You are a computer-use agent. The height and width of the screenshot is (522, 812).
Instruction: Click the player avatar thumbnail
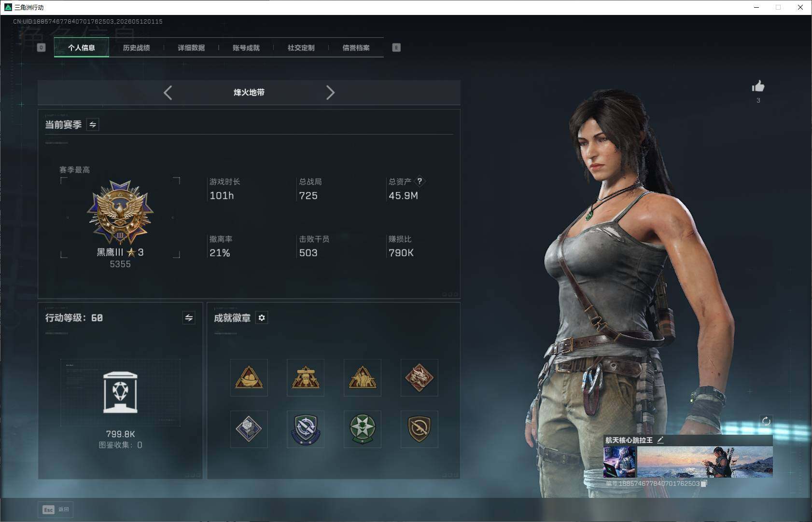coord(620,462)
